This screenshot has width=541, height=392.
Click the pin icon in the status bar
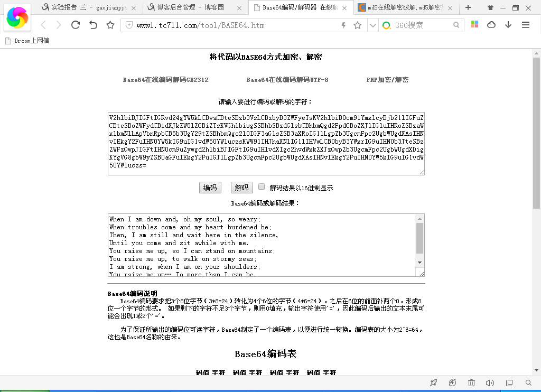433,382
